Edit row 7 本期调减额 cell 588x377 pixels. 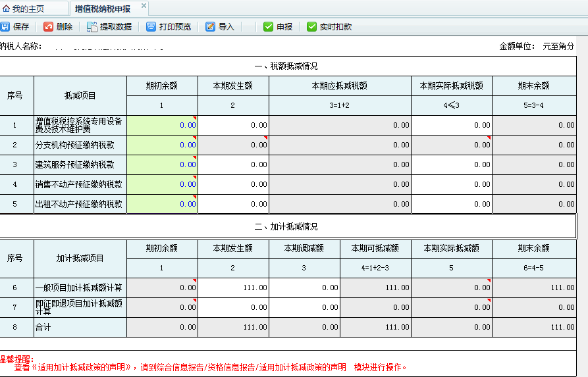(x=304, y=307)
